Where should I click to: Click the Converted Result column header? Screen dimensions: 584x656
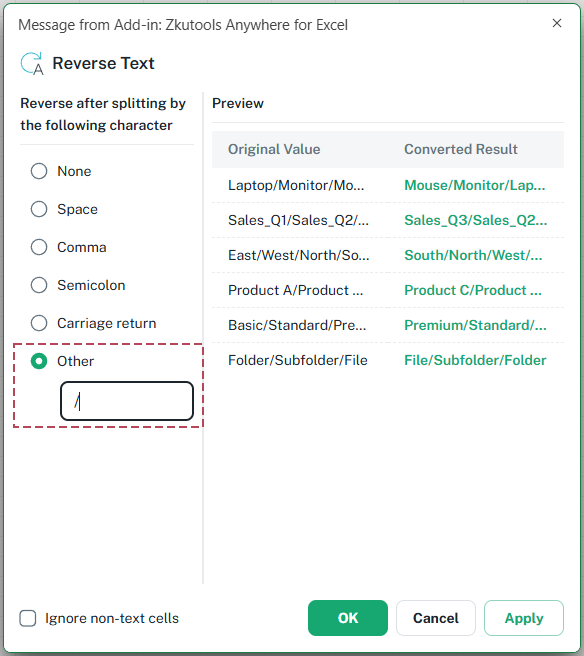click(x=461, y=149)
